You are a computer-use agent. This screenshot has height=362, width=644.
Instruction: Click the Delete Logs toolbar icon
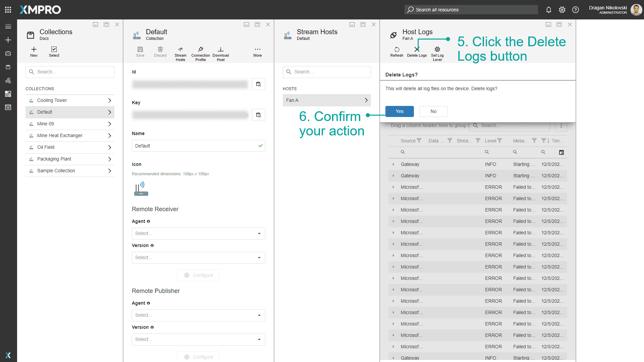(417, 50)
